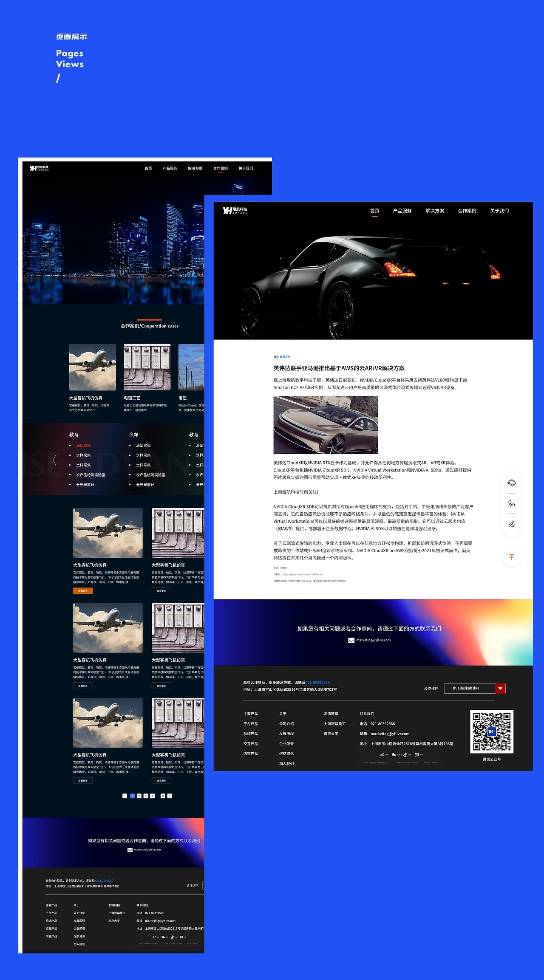Select 合作案例 in the article page navigation
The height and width of the screenshot is (980, 544).
point(467,211)
